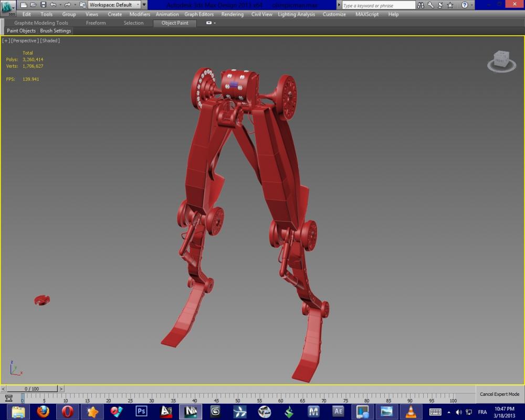Save the scene with the floppy disk icon

(43, 5)
